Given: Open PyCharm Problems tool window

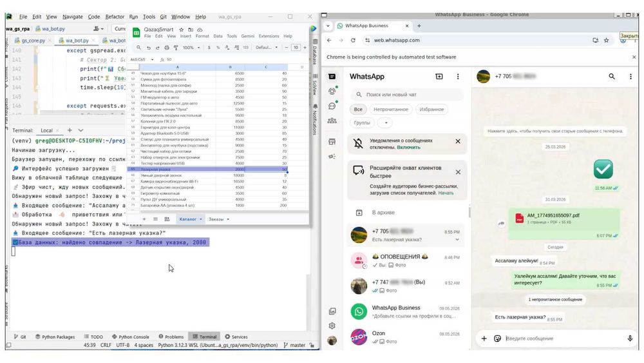Looking at the screenshot, I should coord(171,337).
